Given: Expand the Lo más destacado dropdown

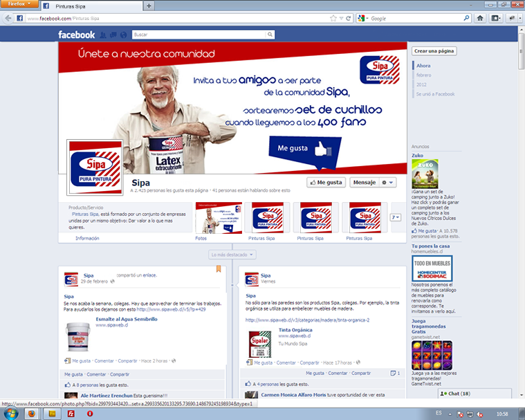Looking at the screenshot, I should click(232, 255).
